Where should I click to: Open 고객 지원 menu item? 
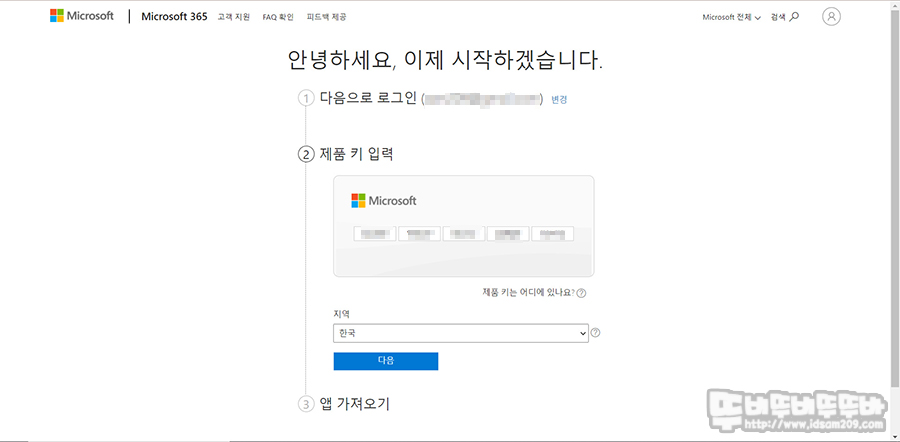234,17
